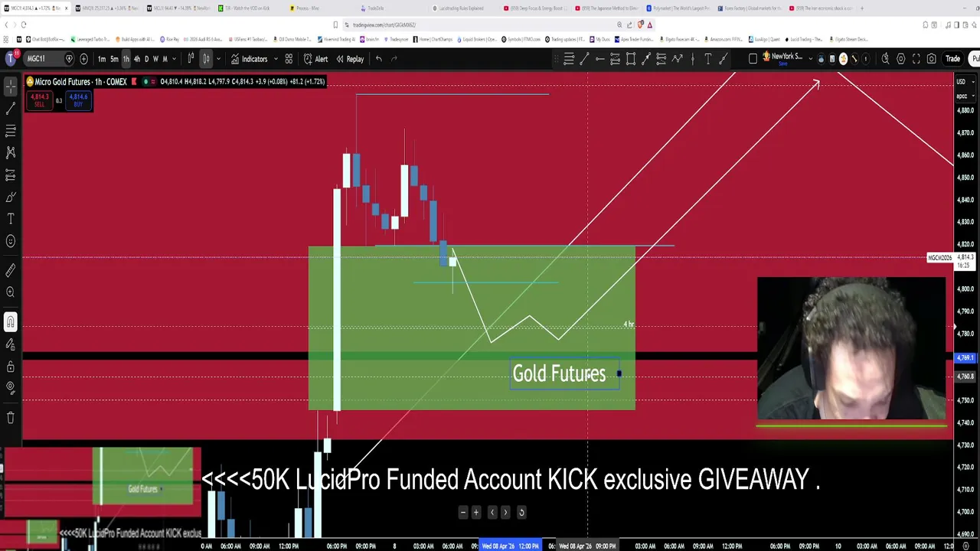Select the 5m timeframe

114,59
